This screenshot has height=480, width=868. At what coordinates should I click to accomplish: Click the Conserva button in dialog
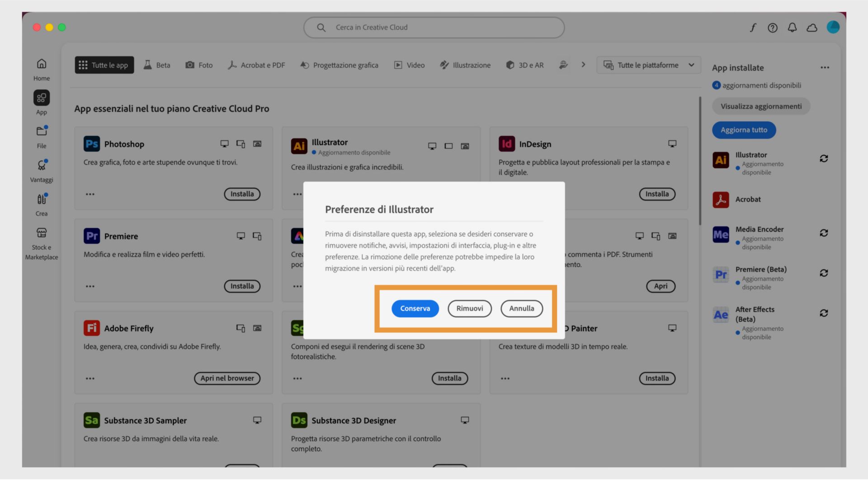click(415, 308)
